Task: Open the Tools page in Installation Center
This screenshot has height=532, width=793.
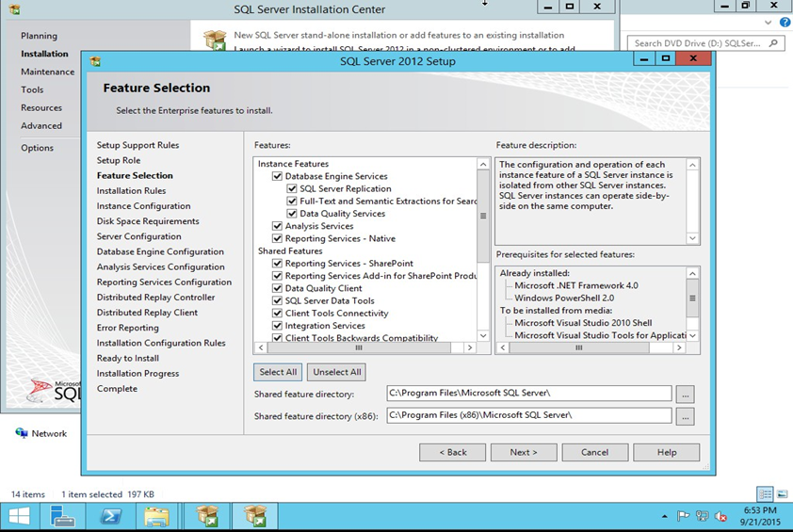Action: tap(32, 89)
